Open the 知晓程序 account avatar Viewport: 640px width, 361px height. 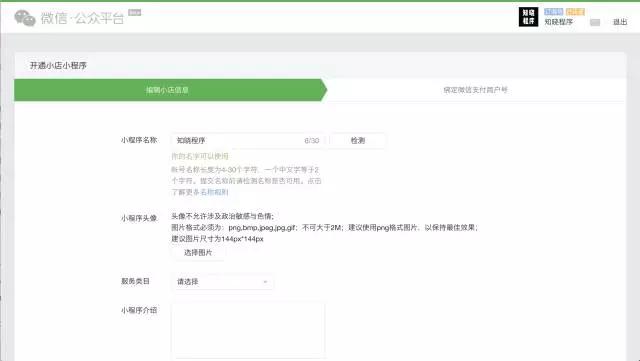click(528, 17)
